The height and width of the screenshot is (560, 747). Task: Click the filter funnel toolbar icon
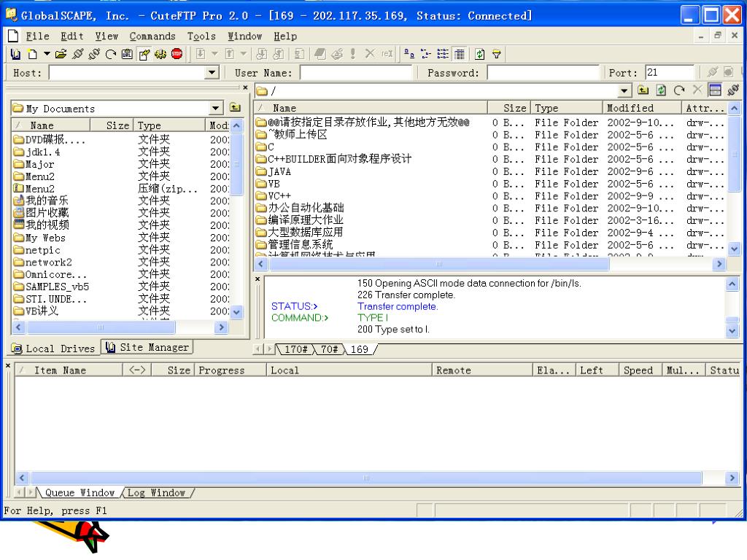tap(496, 54)
